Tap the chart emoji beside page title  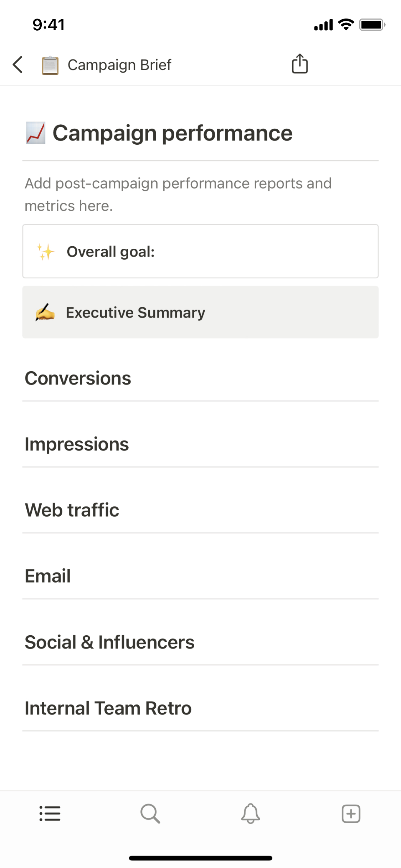(36, 133)
